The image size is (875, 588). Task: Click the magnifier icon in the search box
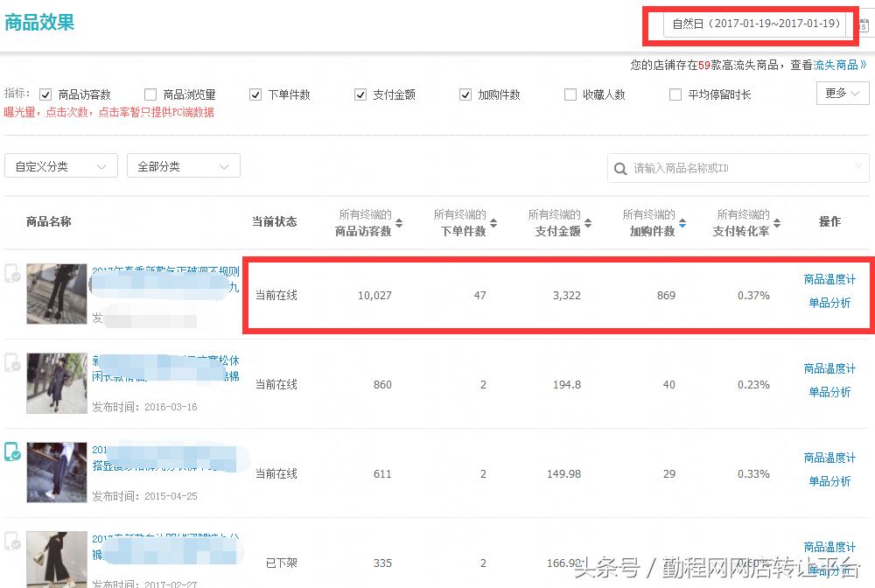(x=621, y=168)
